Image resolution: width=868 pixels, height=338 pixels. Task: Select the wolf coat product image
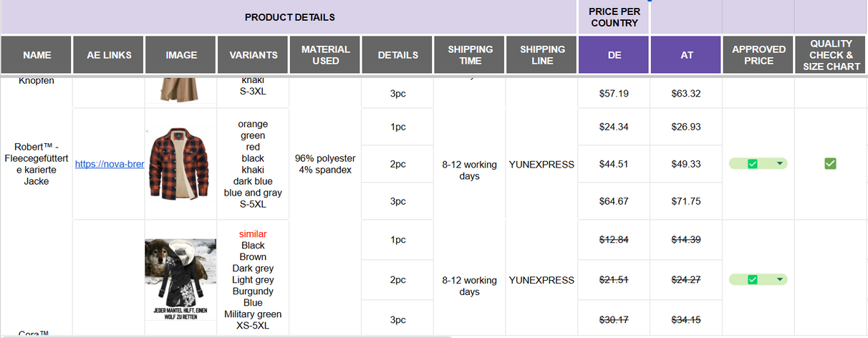click(180, 279)
